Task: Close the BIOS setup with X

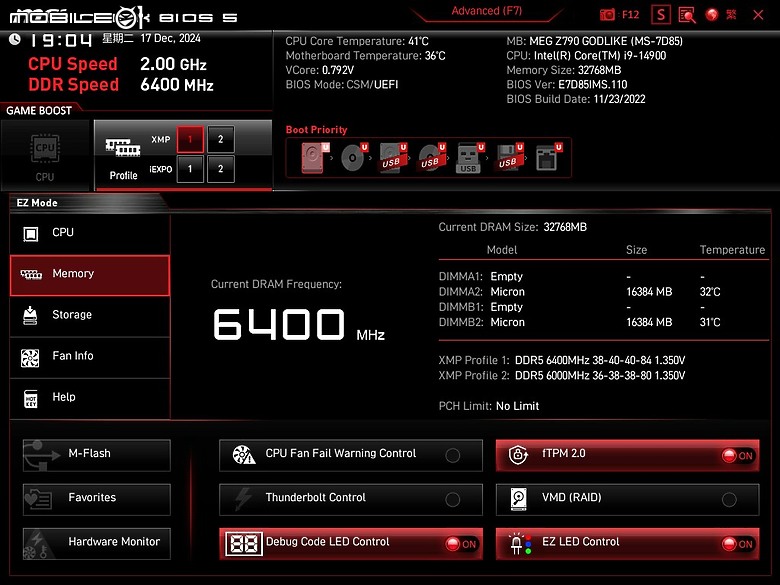Action: 758,15
